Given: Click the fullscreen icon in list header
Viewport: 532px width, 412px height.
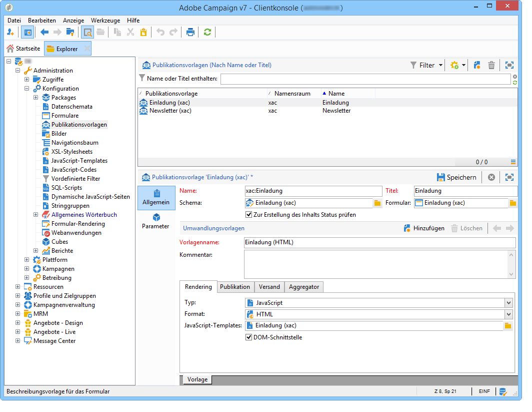Looking at the screenshot, I should click(x=509, y=65).
